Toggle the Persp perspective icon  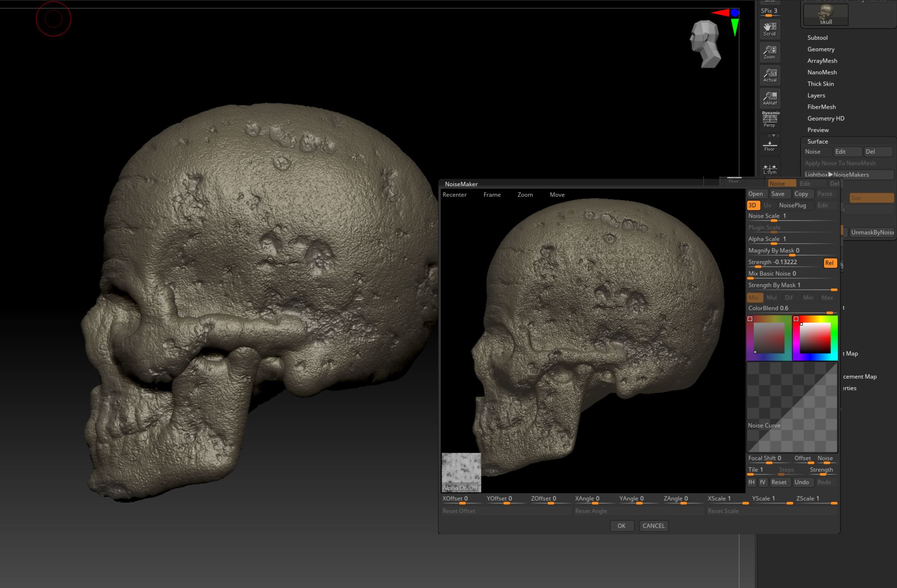(x=769, y=120)
